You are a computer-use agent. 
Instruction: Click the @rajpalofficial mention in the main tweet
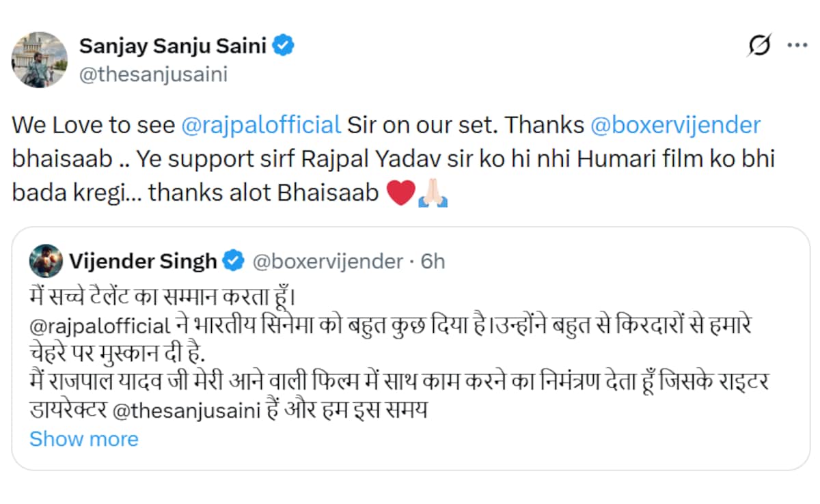click(261, 126)
